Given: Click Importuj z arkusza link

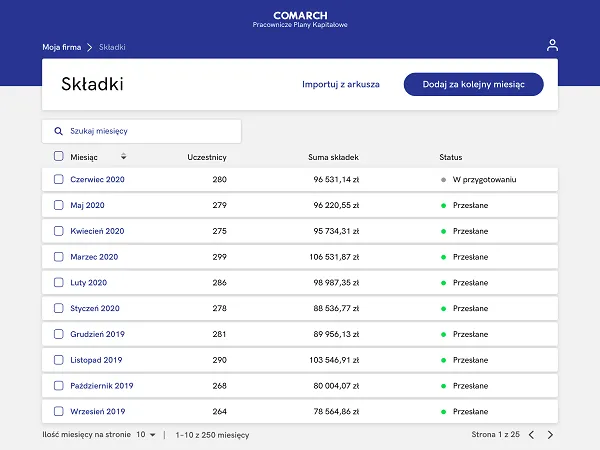Looking at the screenshot, I should (341, 85).
